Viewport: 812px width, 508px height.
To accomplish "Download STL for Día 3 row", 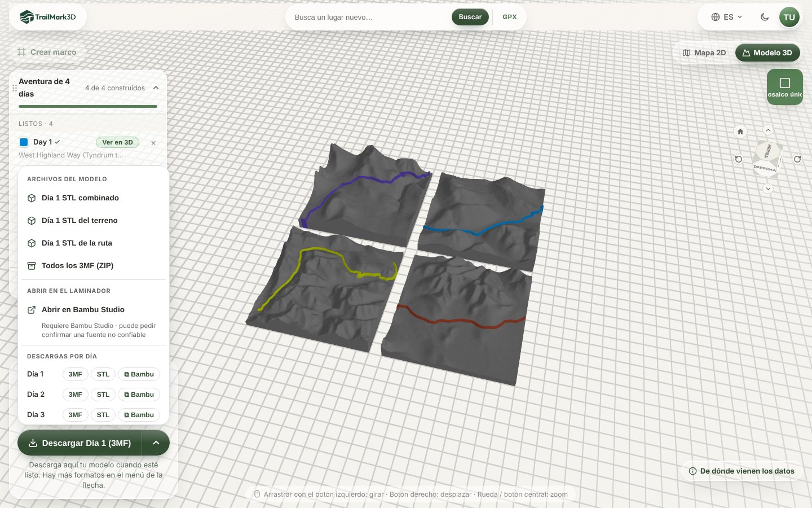I will pyautogui.click(x=103, y=415).
